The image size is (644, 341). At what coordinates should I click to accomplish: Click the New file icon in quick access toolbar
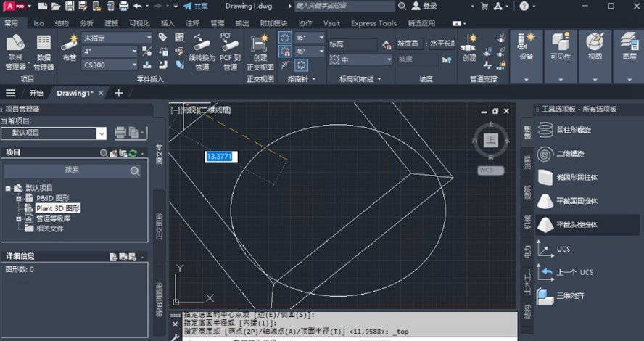pos(42,6)
